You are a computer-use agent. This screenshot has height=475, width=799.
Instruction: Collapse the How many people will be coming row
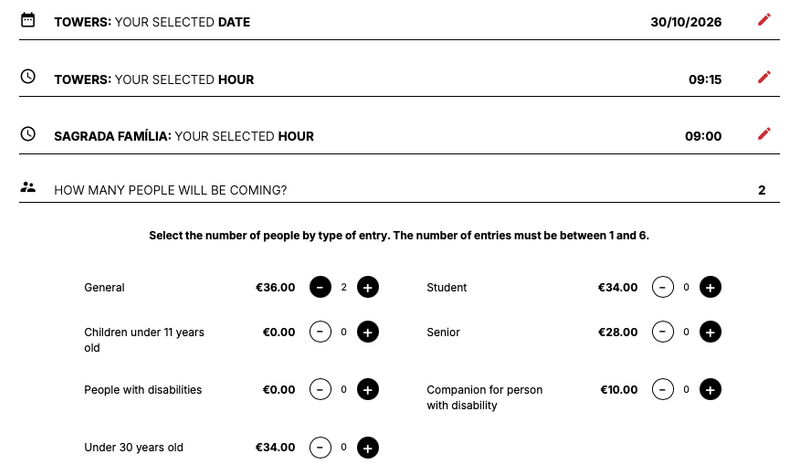tap(399, 190)
